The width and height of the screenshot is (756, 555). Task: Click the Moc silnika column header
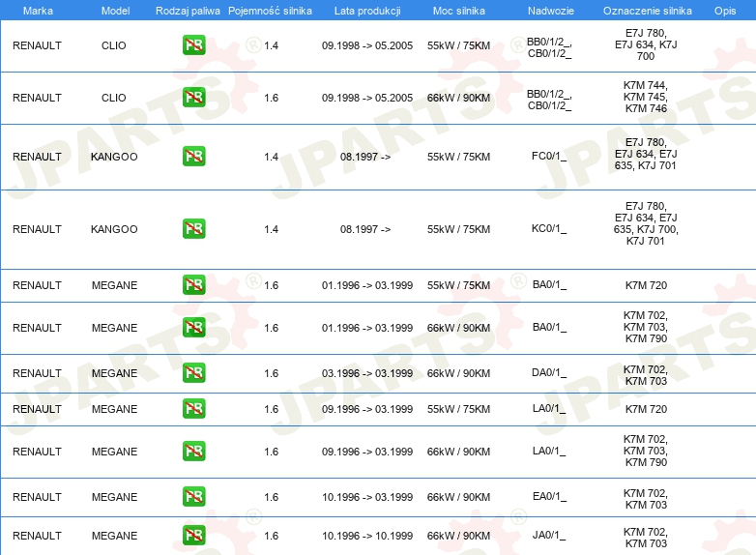(x=458, y=11)
